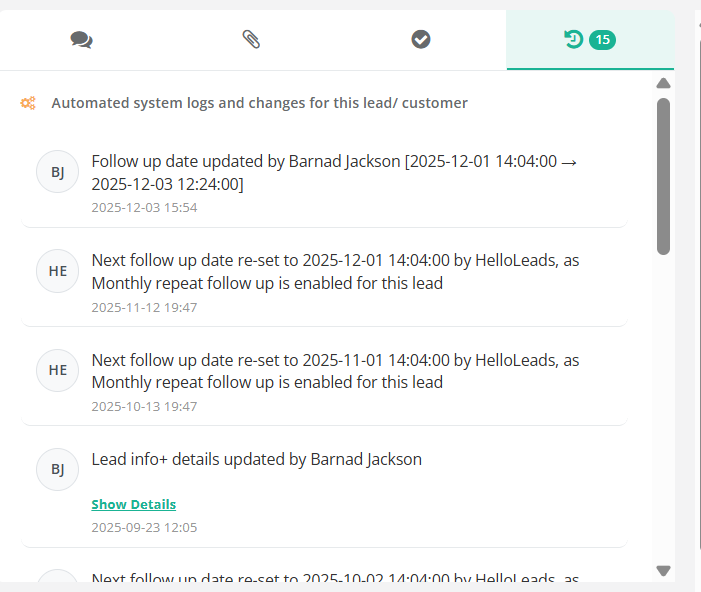The width and height of the screenshot is (701, 592).
Task: Click timestamp 2025-10-13 19:47
Action: coord(144,406)
